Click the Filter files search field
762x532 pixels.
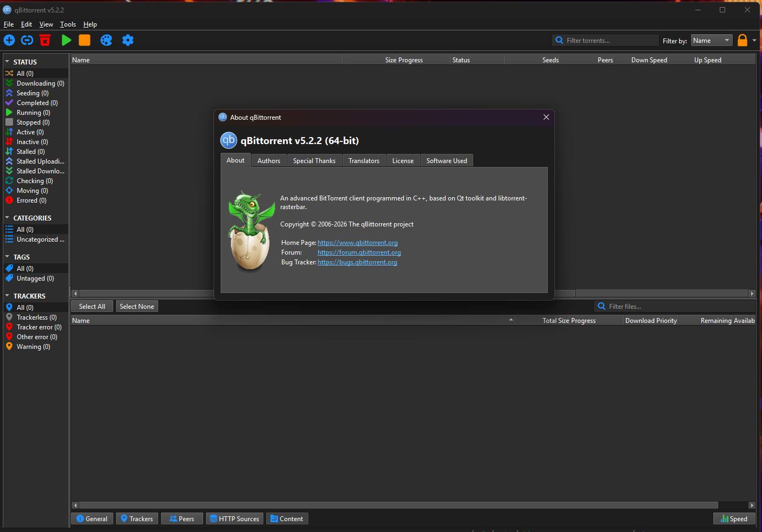(x=675, y=307)
